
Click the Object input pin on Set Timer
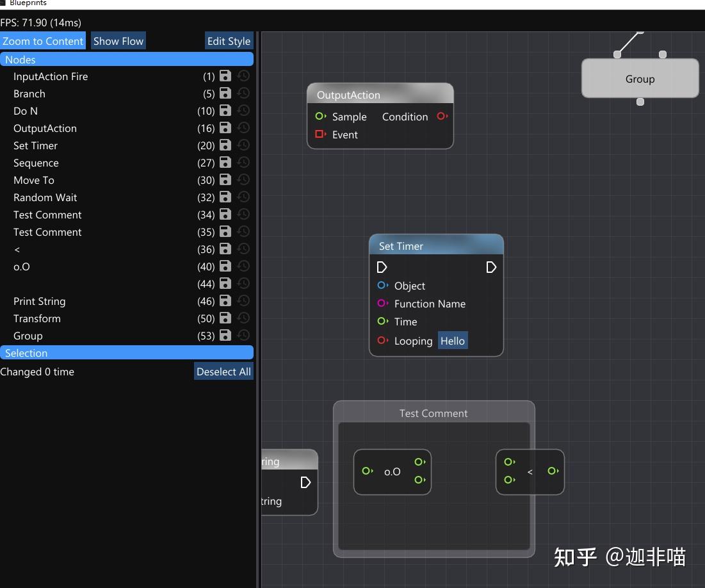pyautogui.click(x=384, y=286)
